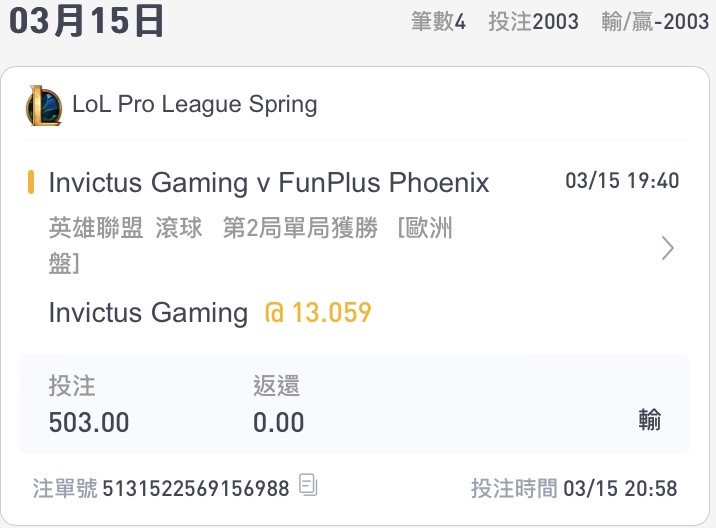Click the stake amount 503.00
This screenshot has height=528, width=716.
point(89,422)
